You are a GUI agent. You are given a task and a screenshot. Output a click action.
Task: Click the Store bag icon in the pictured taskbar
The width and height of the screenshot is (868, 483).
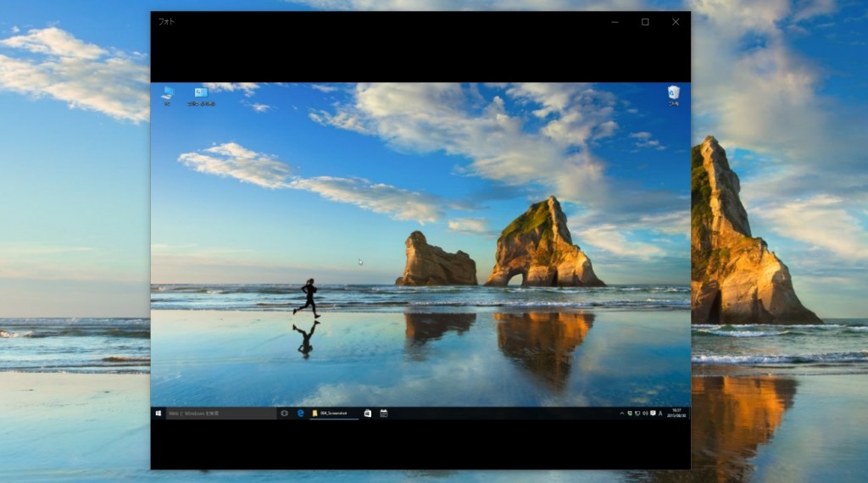pos(368,414)
